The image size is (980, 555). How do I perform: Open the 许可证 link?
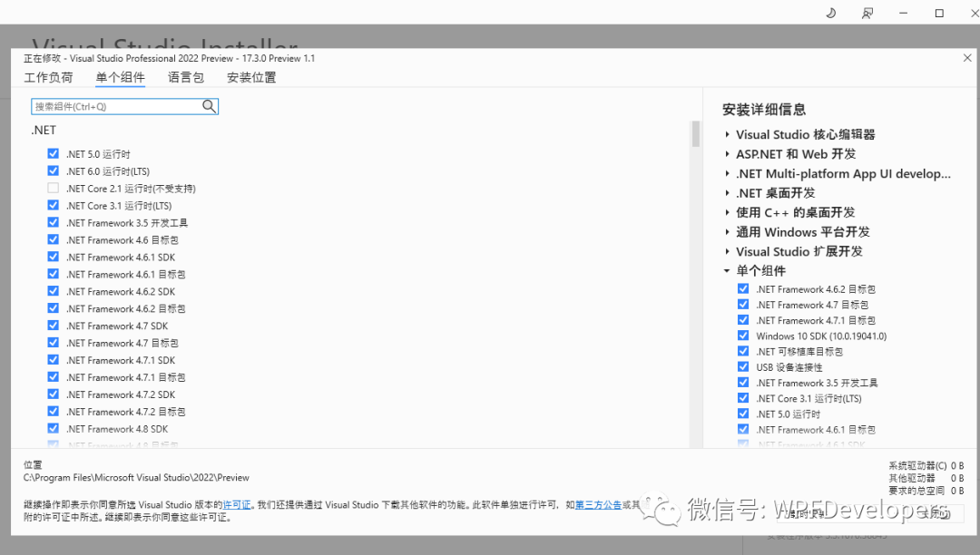(236, 504)
